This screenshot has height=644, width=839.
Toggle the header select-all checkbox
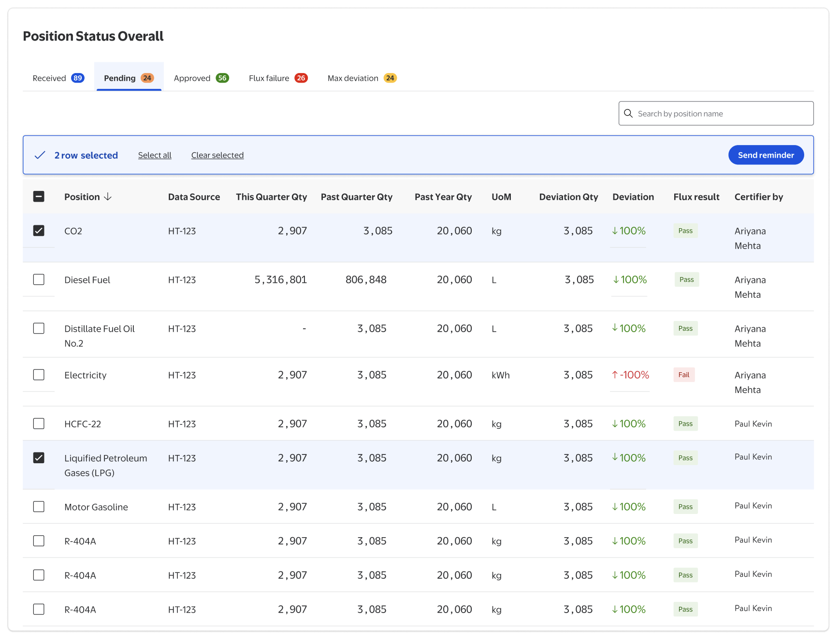[x=39, y=197]
